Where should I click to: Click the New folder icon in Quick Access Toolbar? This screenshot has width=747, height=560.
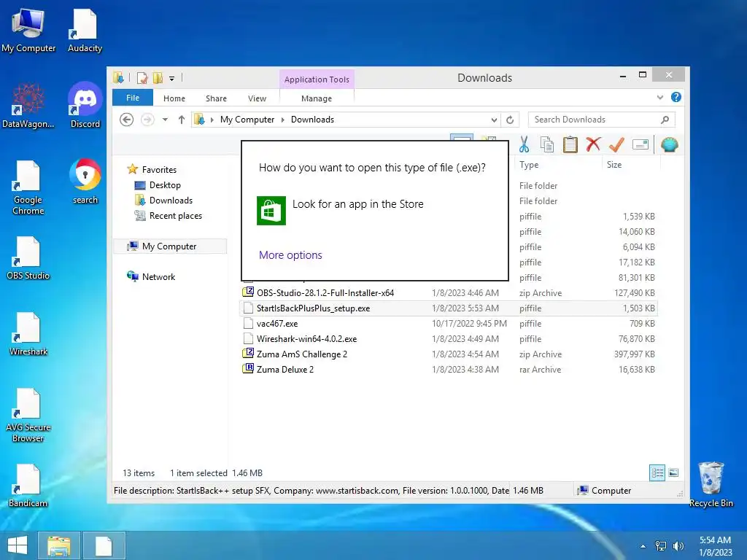coord(158,77)
